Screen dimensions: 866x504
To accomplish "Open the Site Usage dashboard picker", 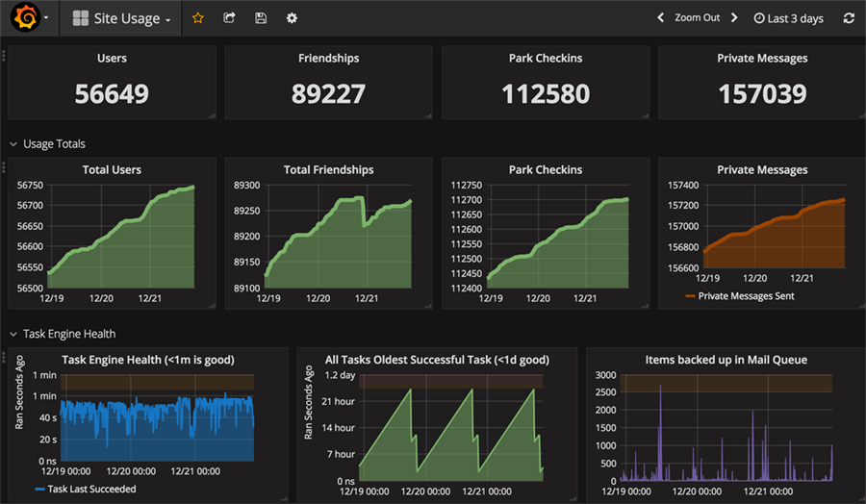I will click(121, 18).
